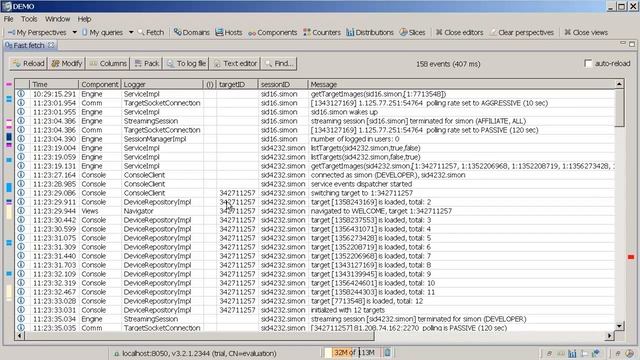Click the Columns button
Viewport: 640px width, 360px height.
point(108,64)
